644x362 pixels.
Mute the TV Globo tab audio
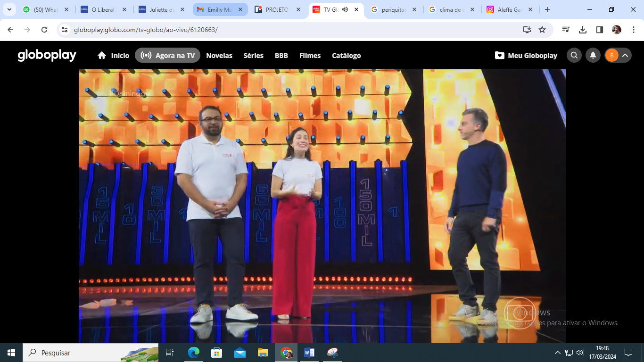point(345,9)
